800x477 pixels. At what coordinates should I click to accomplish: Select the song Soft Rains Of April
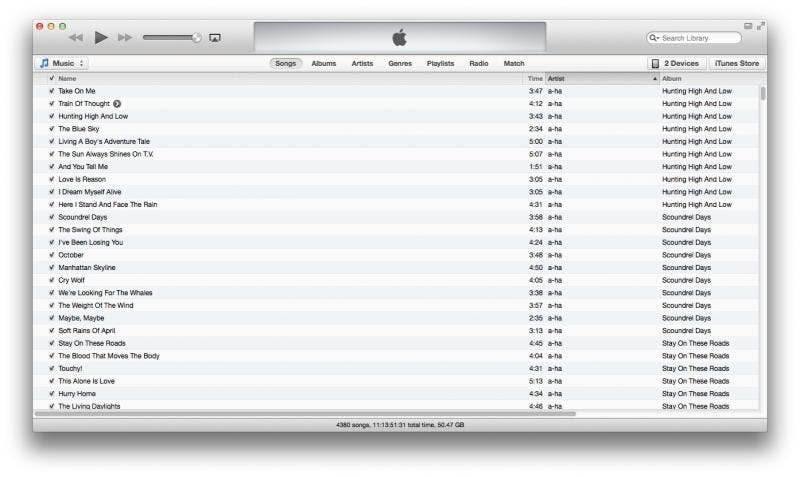[86, 331]
